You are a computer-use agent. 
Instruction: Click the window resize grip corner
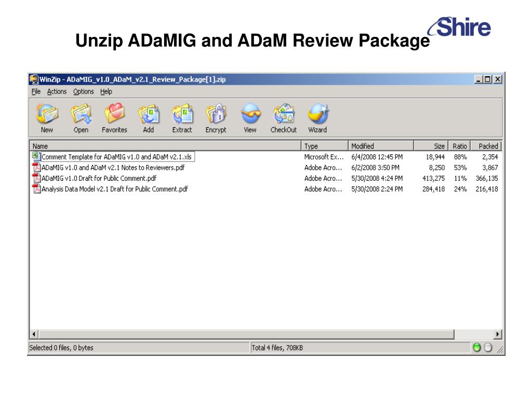click(x=500, y=349)
